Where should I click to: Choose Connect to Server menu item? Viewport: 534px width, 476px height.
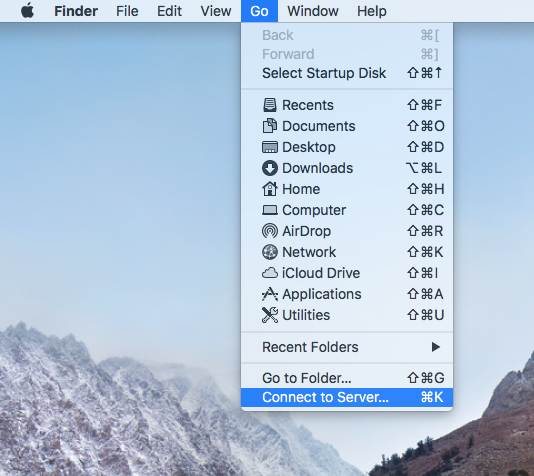[x=347, y=397]
